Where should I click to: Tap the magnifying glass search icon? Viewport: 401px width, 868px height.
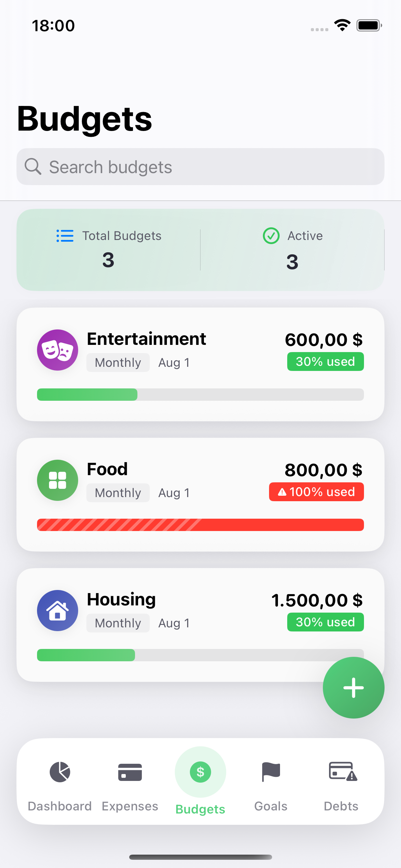(x=33, y=167)
